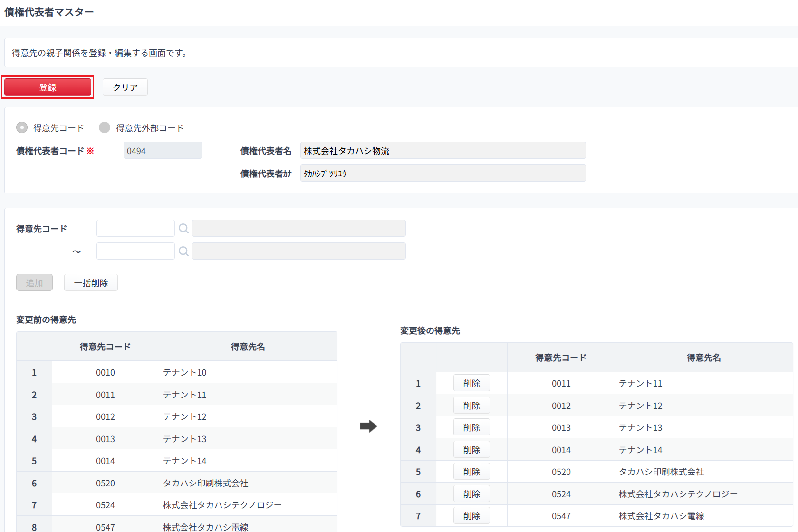Select 株式会社タカハシ電線 in 変更前 table
This screenshot has height=532, width=798.
(x=248, y=524)
